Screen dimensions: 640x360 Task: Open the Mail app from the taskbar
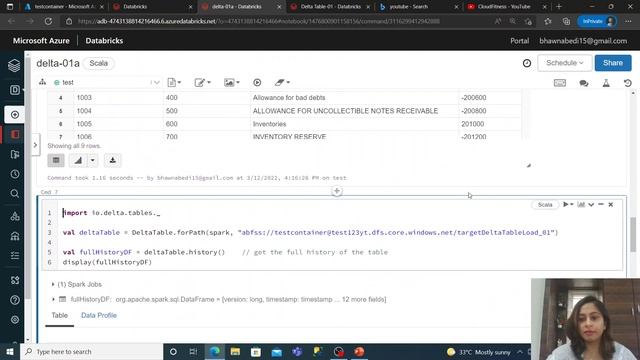(x=277, y=351)
